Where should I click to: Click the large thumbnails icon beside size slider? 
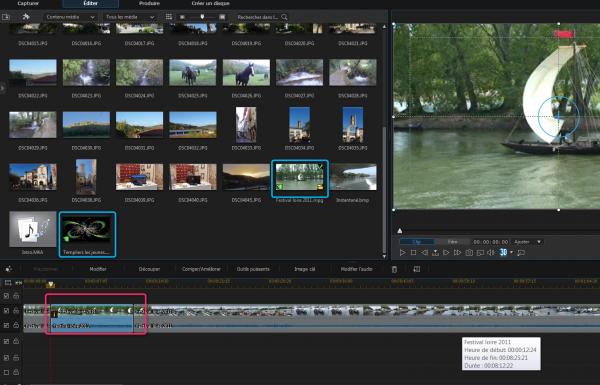click(222, 17)
